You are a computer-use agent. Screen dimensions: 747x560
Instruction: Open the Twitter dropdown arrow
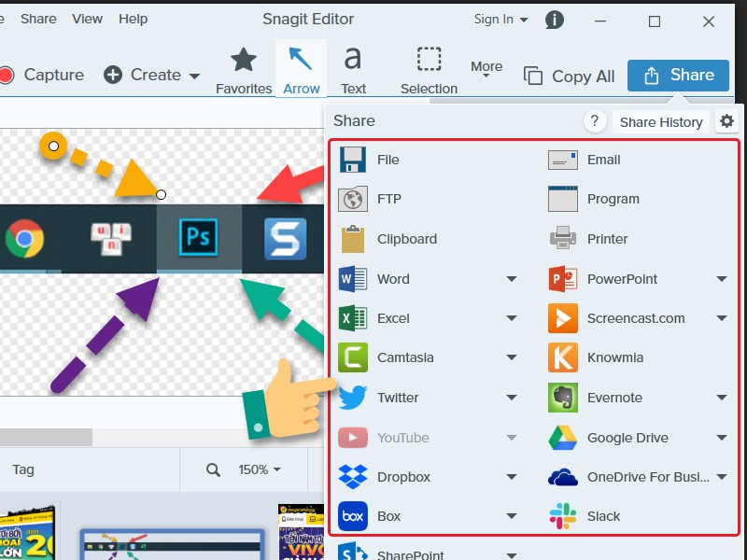[512, 398]
